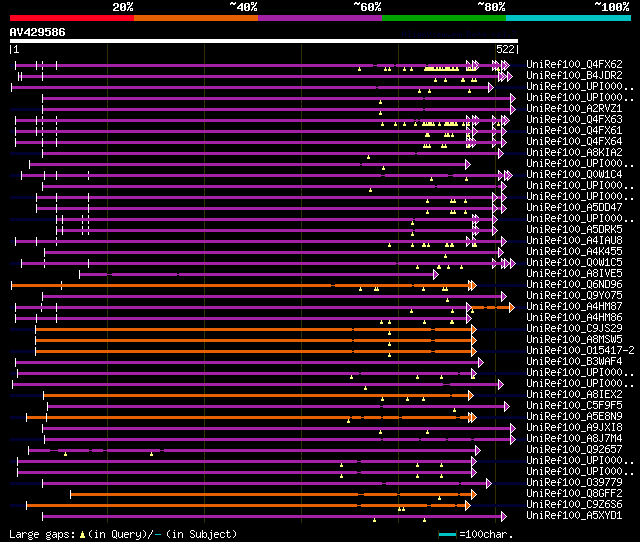Click the end position label 522
Screen dimensions: 640x542
pos(505,49)
